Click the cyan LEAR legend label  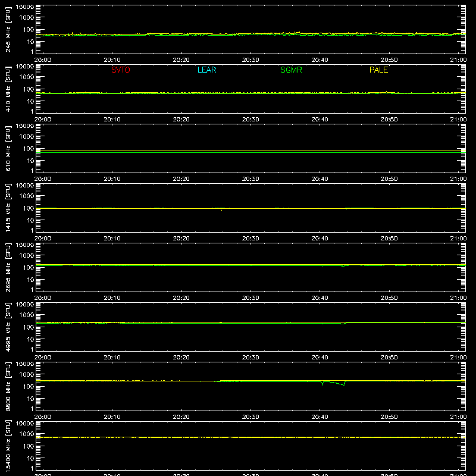pyautogui.click(x=206, y=70)
